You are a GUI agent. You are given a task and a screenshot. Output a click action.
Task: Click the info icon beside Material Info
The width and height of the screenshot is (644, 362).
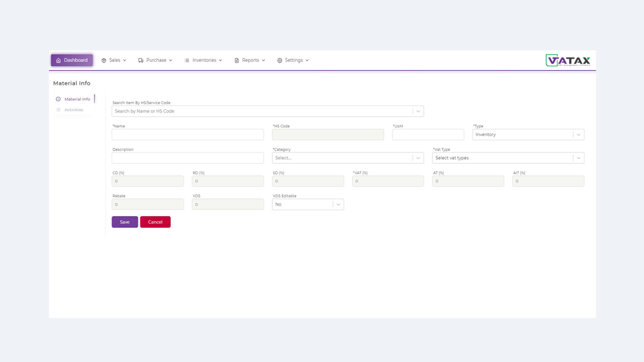[x=58, y=99]
